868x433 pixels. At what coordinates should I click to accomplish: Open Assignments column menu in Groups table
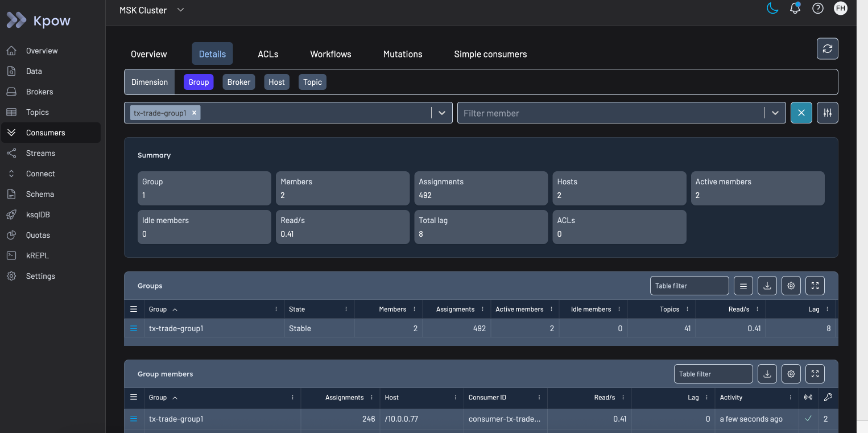(482, 309)
